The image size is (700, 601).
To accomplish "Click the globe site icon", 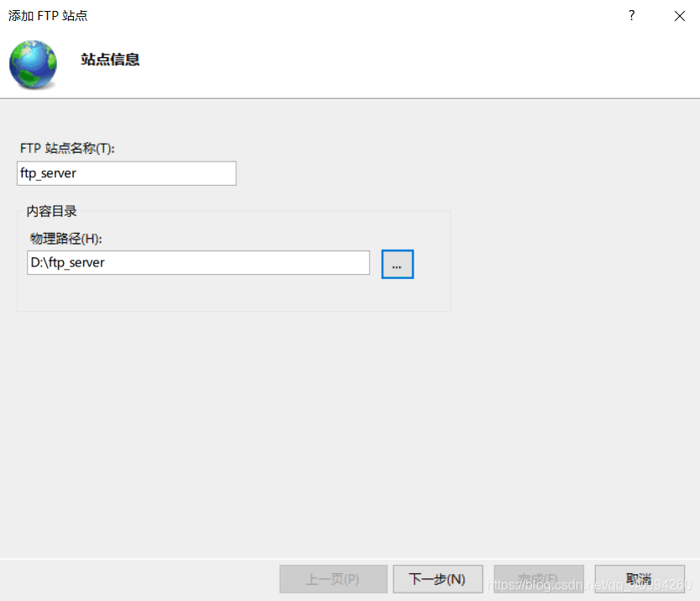I will click(33, 64).
